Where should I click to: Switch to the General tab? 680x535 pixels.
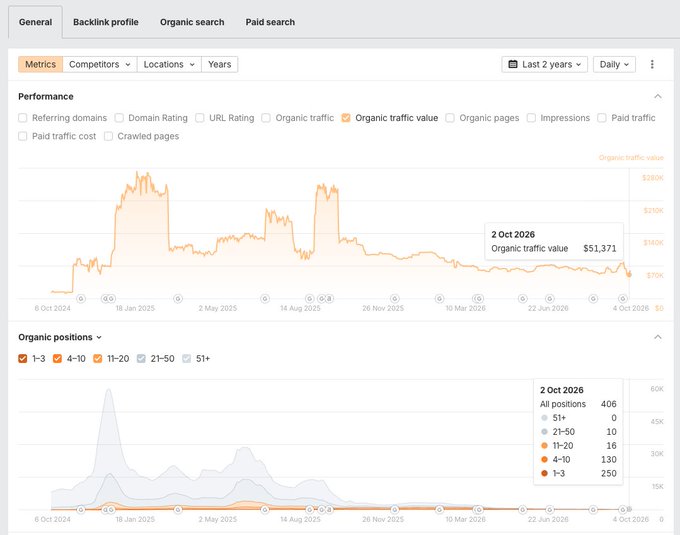pos(35,22)
